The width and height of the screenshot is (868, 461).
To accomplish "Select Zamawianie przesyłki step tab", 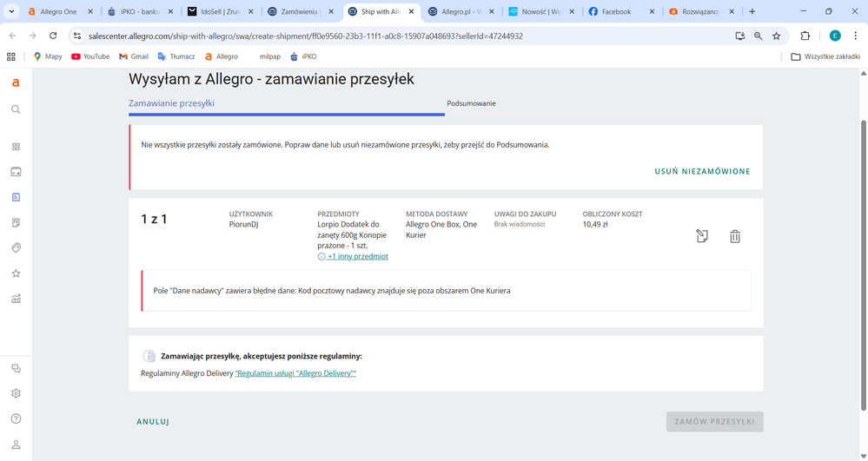I will [172, 103].
